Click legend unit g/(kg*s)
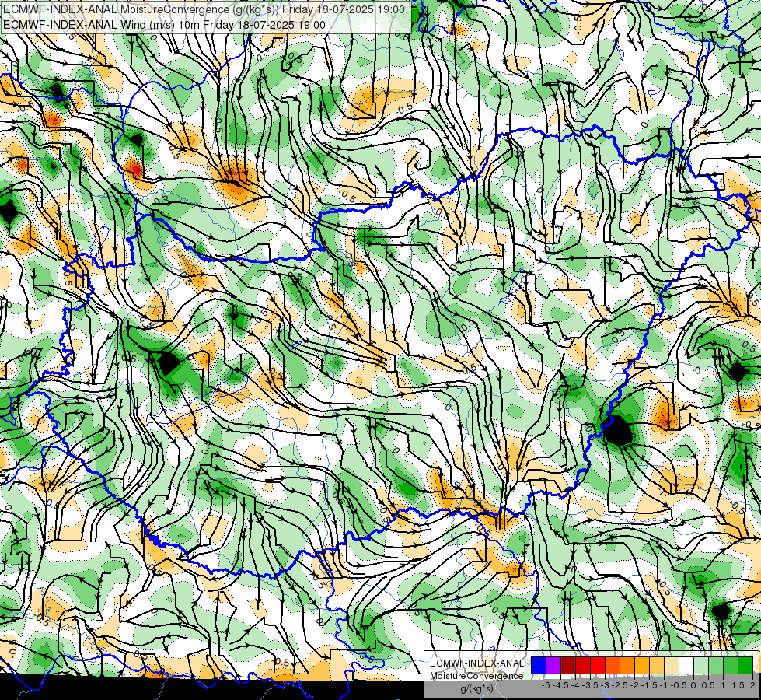 click(477, 689)
